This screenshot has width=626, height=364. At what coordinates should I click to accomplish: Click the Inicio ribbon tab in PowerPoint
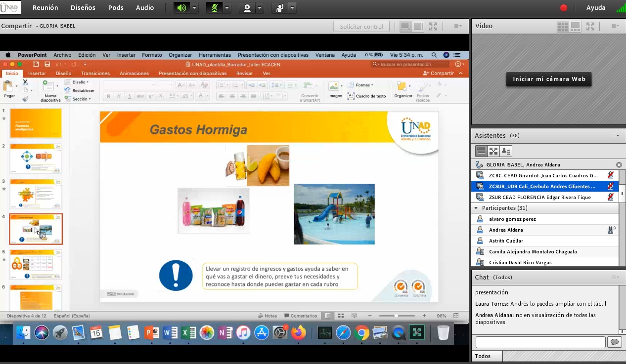pyautogui.click(x=12, y=74)
